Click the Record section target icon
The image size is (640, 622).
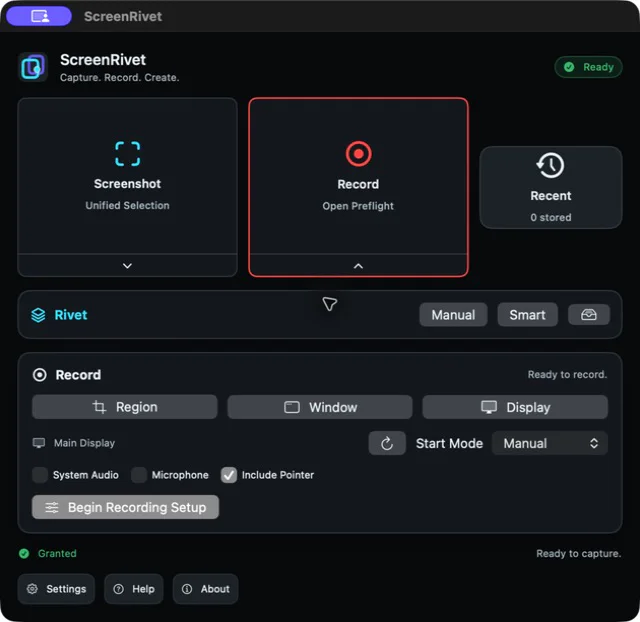pos(40,375)
